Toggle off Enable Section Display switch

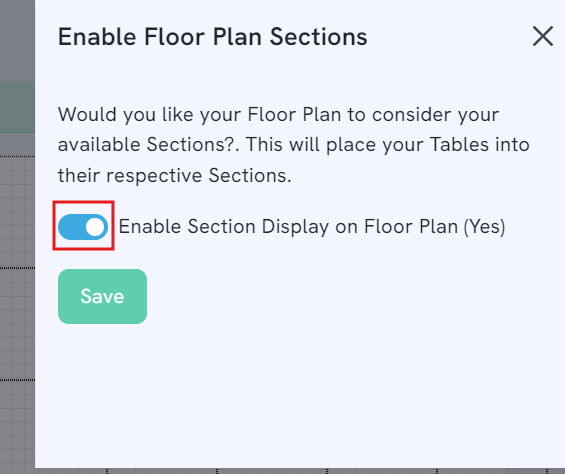point(83,227)
